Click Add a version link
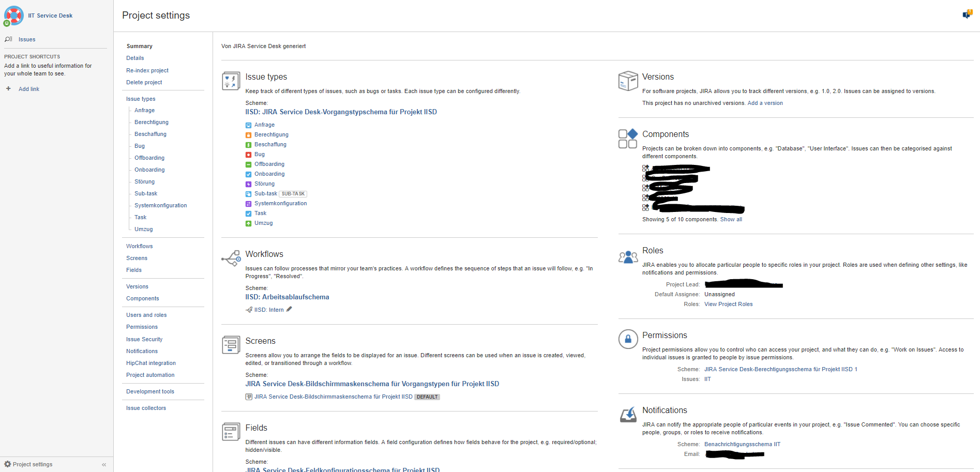Viewport: 980px width, 472px height. 765,103
